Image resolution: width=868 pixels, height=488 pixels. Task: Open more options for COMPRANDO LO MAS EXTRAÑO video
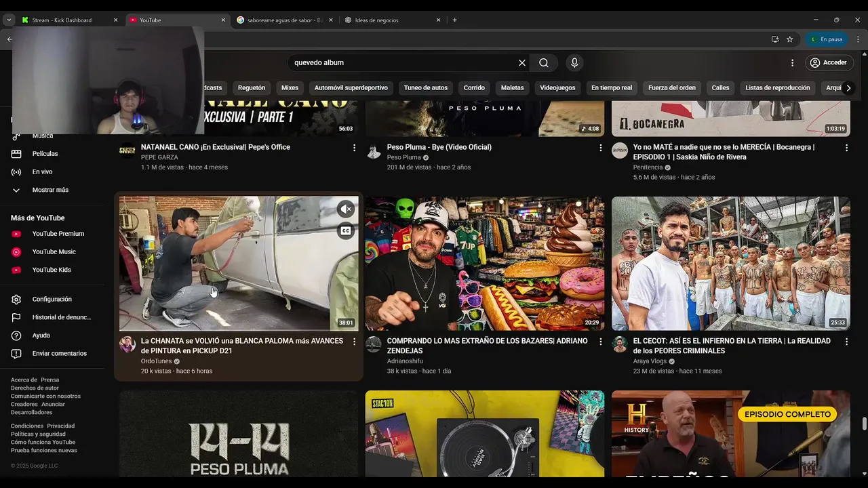point(600,342)
